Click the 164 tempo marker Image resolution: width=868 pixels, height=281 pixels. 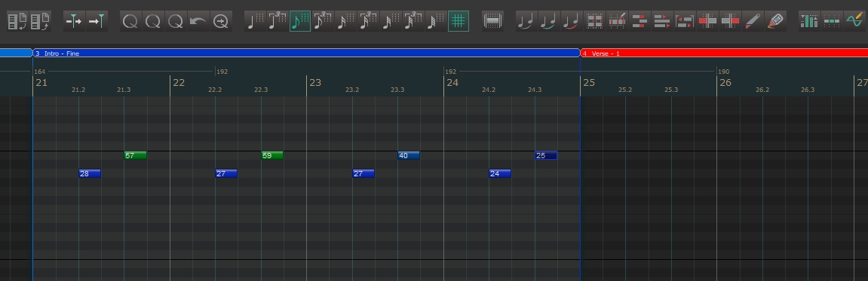click(40, 72)
